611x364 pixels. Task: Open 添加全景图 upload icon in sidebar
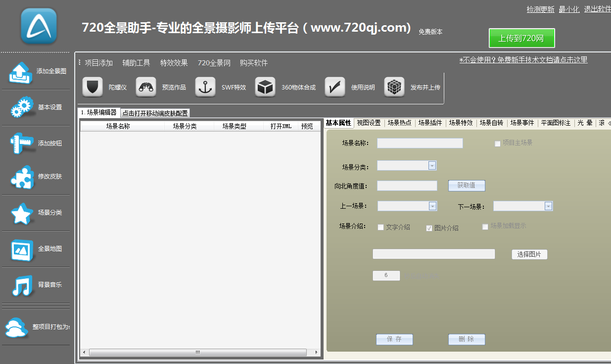point(21,73)
